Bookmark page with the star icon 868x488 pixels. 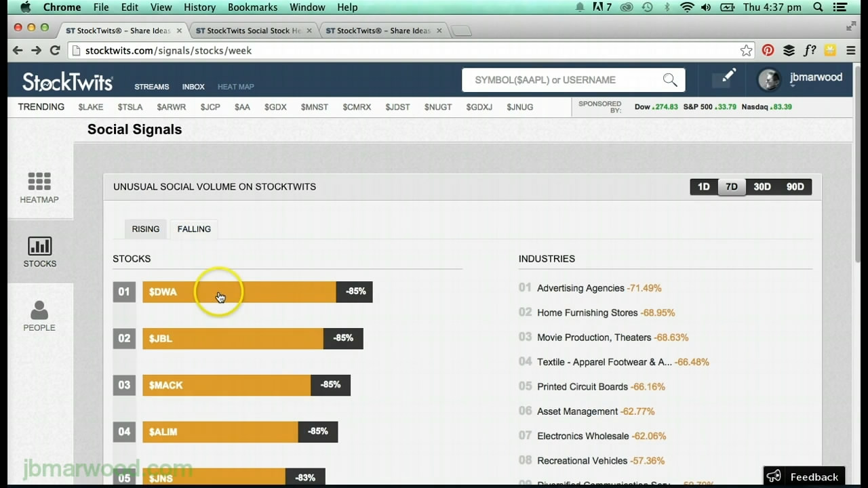coord(746,50)
